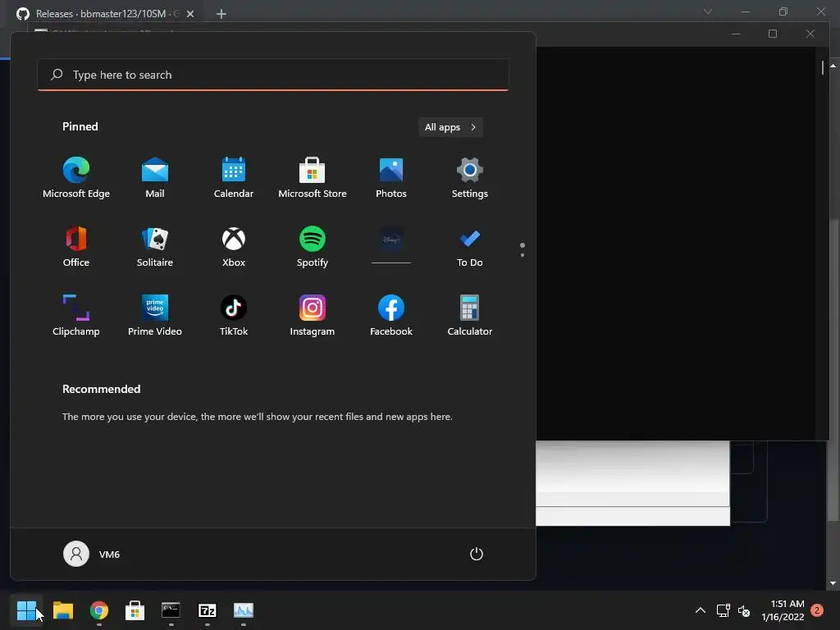Launch the Photos app
This screenshot has width=840, height=630.
(391, 178)
